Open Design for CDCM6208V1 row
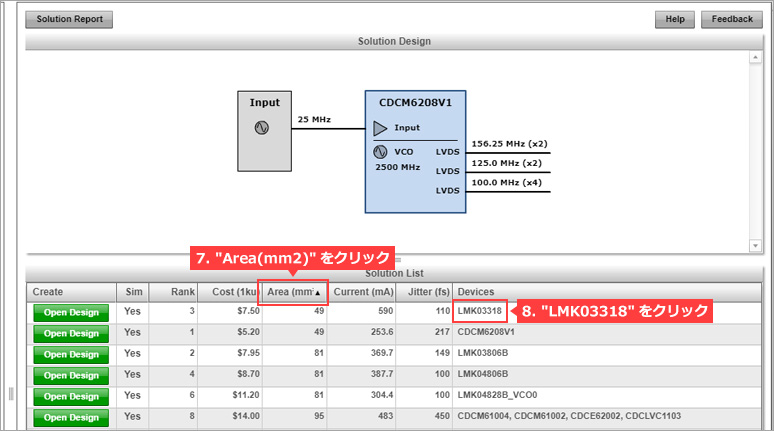This screenshot has height=431, width=774. [x=71, y=334]
